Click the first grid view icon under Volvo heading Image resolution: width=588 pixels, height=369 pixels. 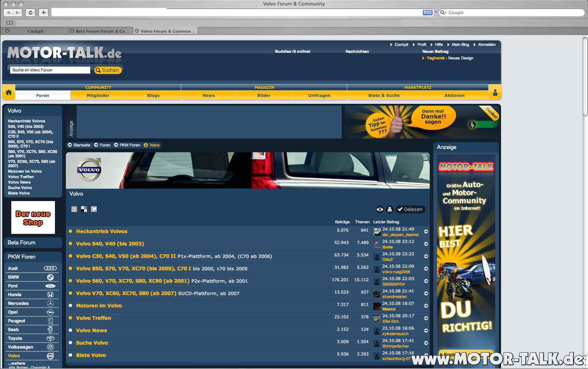pyautogui.click(x=74, y=209)
